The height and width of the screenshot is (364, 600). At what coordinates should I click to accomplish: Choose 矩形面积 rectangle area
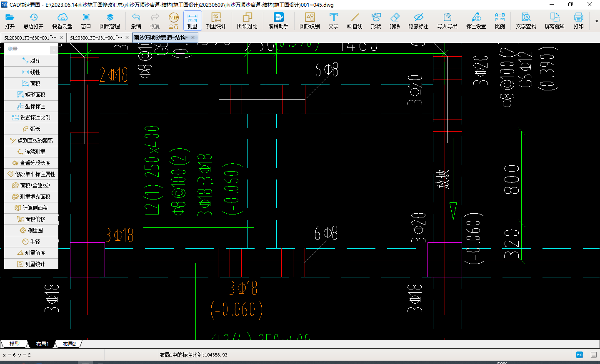click(31, 95)
